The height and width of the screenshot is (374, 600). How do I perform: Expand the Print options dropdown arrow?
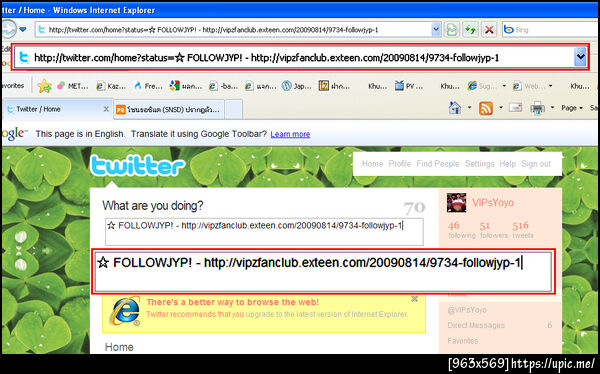tap(552, 108)
